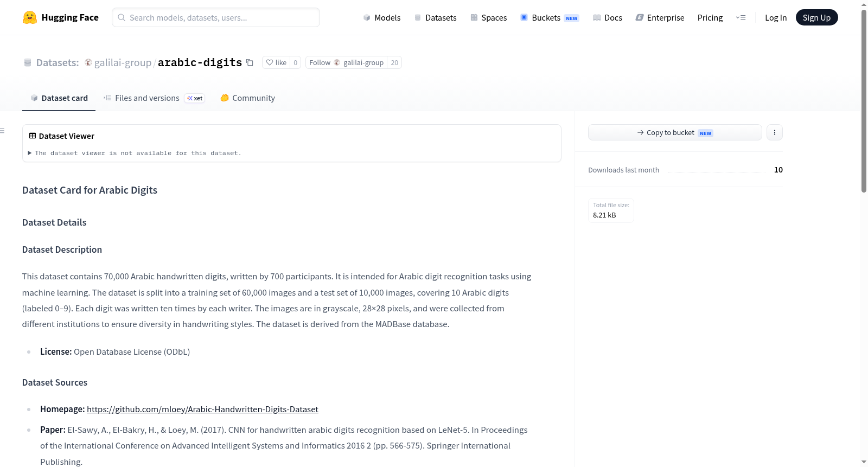Click the like count showing 0
Image resolution: width=868 pixels, height=467 pixels.
click(x=296, y=62)
